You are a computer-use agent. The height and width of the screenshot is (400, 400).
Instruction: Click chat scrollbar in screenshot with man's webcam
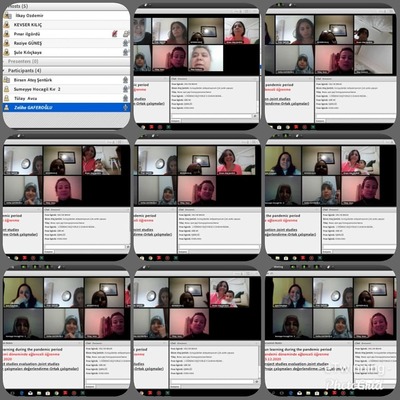click(x=257, y=97)
